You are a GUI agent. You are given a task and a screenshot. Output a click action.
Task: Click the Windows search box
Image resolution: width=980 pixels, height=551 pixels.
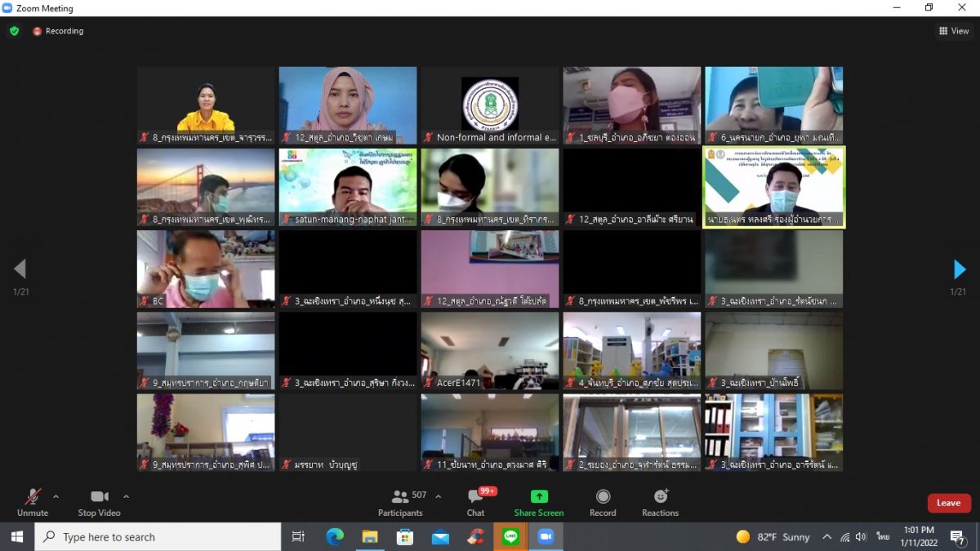tap(158, 536)
